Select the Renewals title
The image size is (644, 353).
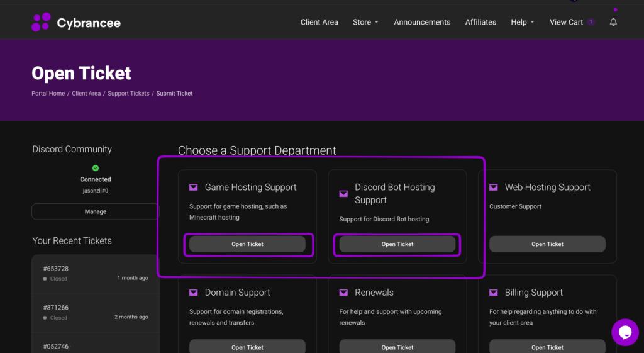click(374, 293)
